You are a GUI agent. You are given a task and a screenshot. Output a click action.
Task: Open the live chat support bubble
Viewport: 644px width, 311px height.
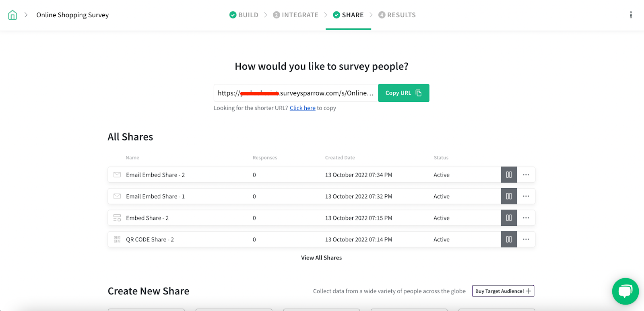point(625,291)
